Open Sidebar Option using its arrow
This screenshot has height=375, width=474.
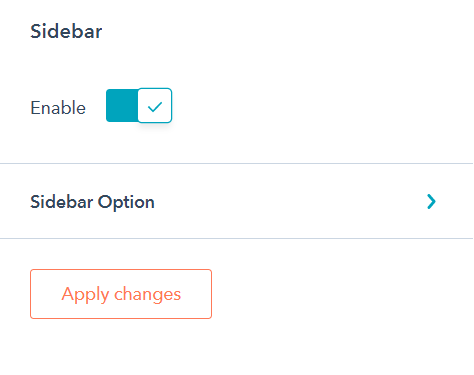tap(431, 201)
